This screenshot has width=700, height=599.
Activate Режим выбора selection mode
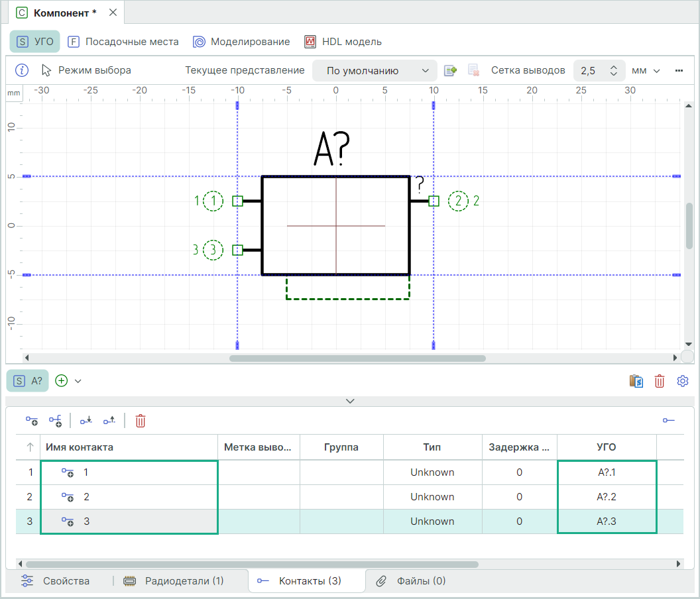coord(86,70)
